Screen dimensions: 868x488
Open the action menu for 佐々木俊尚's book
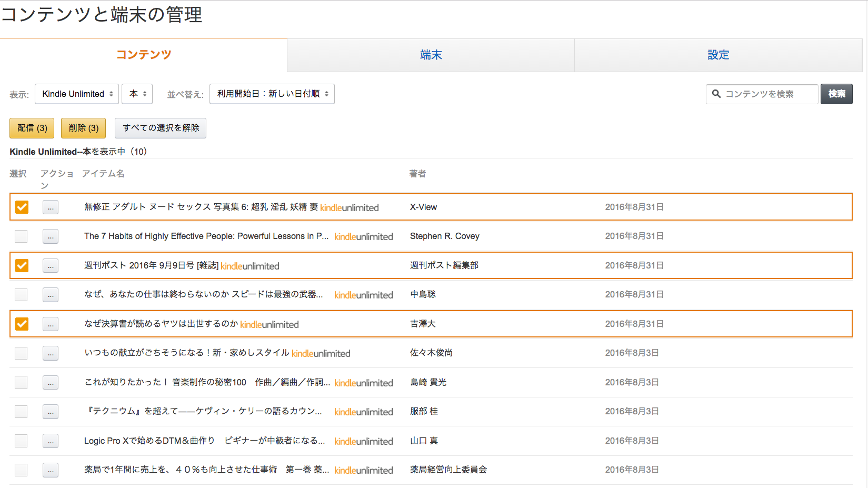pos(51,353)
